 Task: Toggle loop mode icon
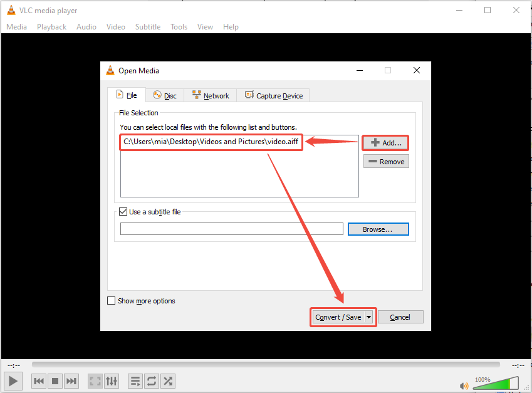coord(152,381)
